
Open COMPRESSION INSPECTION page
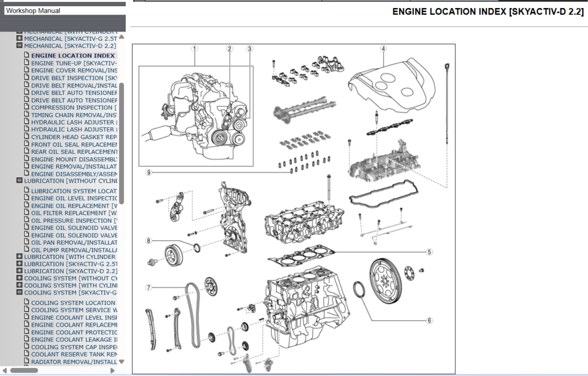pos(74,107)
